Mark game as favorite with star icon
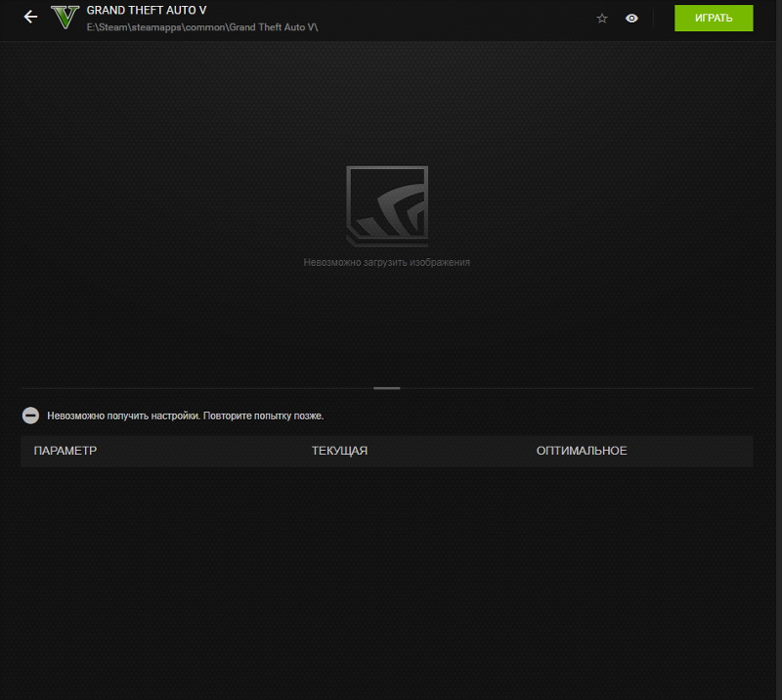 coord(602,19)
